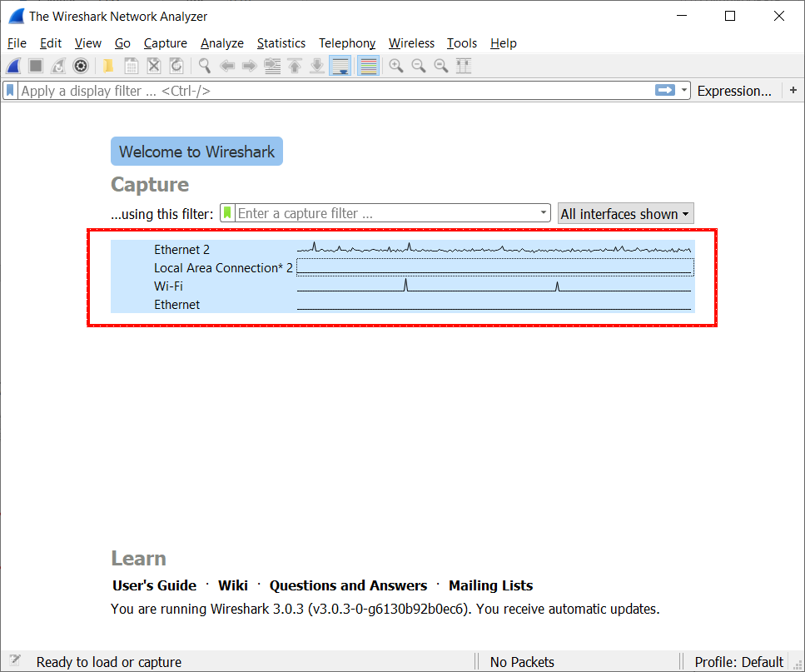
Task: Start capturing packets with shark fin icon
Action: click(14, 66)
